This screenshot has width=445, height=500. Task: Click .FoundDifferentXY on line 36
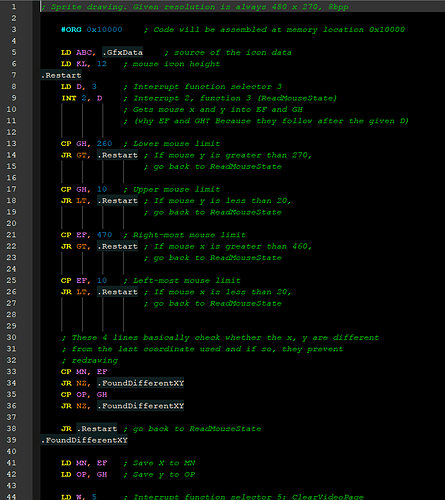pyautogui.click(x=140, y=406)
